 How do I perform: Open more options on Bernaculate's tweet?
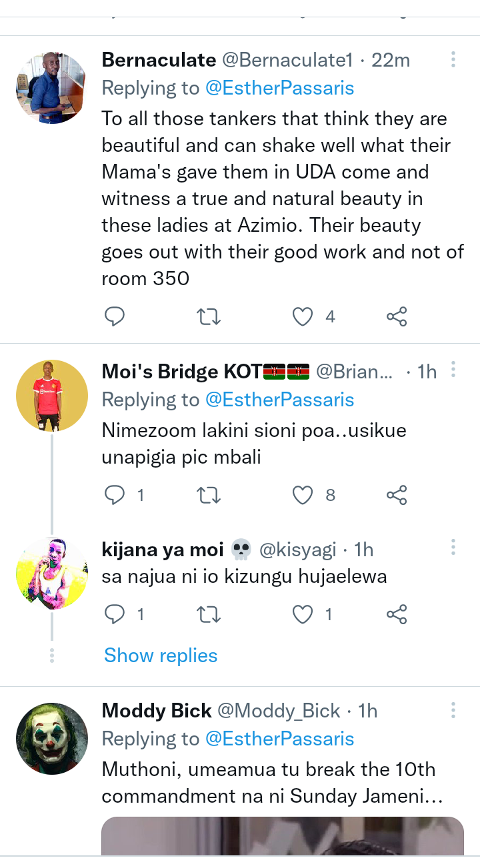tap(453, 60)
